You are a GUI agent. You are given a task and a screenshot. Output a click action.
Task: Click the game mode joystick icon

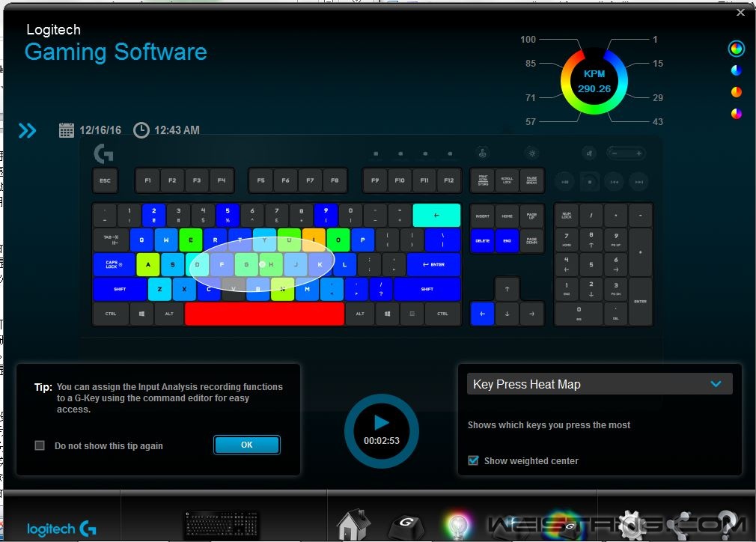click(x=482, y=153)
